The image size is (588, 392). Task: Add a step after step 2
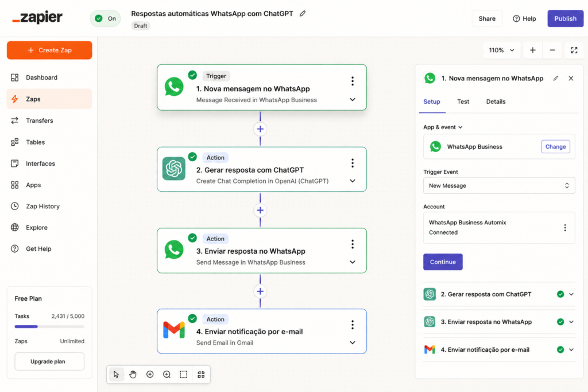260,210
